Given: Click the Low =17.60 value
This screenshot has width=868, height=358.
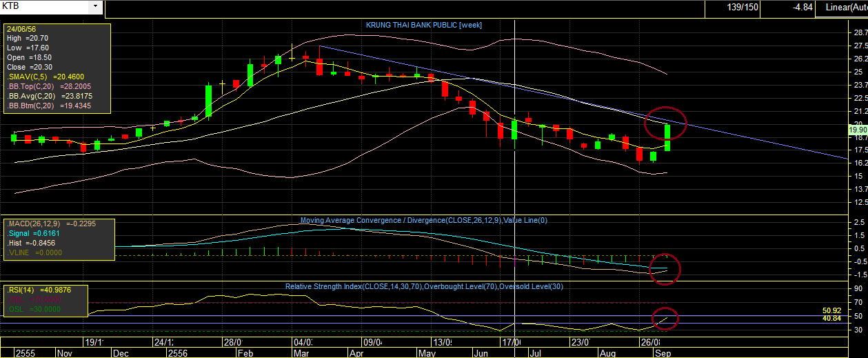Looking at the screenshot, I should [x=28, y=48].
